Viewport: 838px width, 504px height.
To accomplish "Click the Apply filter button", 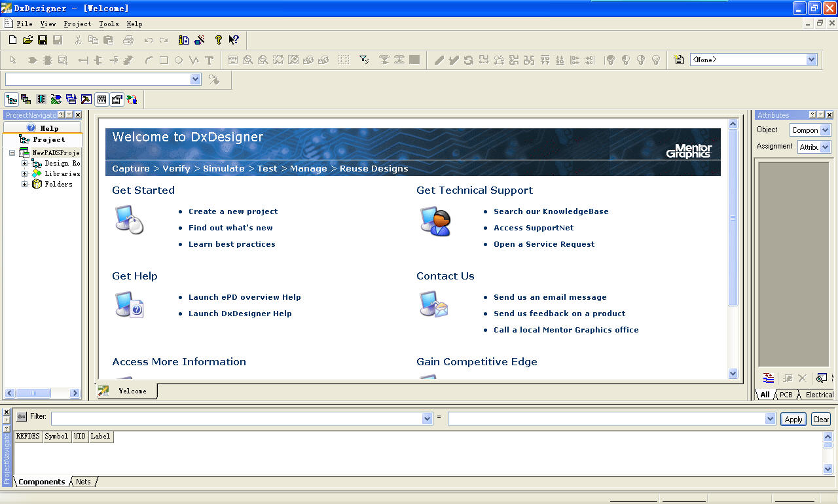I will 793,419.
